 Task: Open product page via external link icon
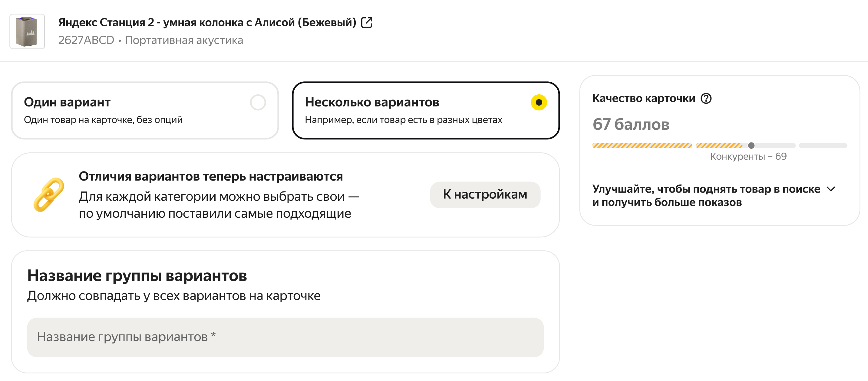[x=366, y=23]
